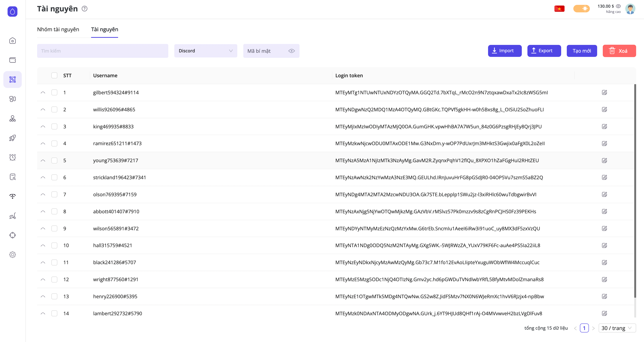Show secret code via eye icon

pos(291,51)
